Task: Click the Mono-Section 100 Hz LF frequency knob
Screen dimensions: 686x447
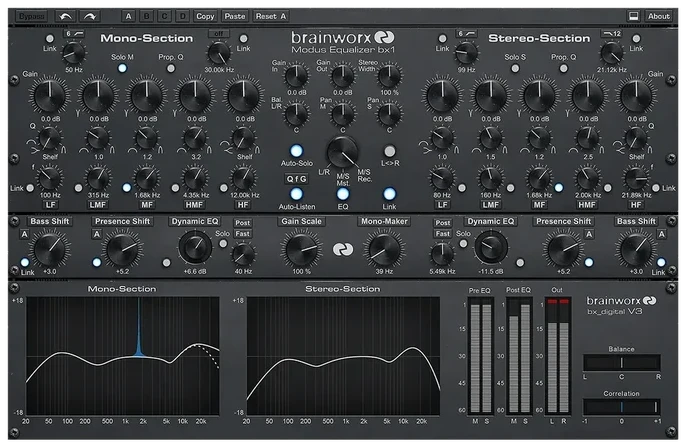Action: click(x=50, y=178)
